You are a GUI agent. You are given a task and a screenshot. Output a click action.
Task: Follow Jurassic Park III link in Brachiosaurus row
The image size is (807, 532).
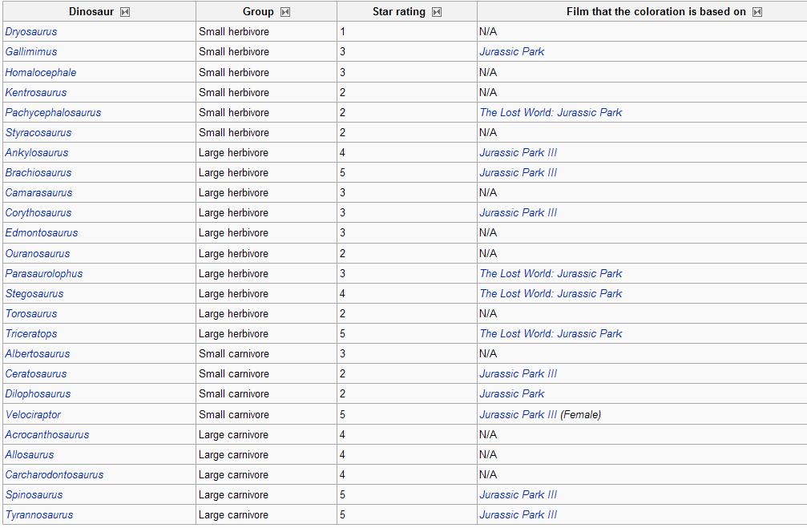[518, 173]
